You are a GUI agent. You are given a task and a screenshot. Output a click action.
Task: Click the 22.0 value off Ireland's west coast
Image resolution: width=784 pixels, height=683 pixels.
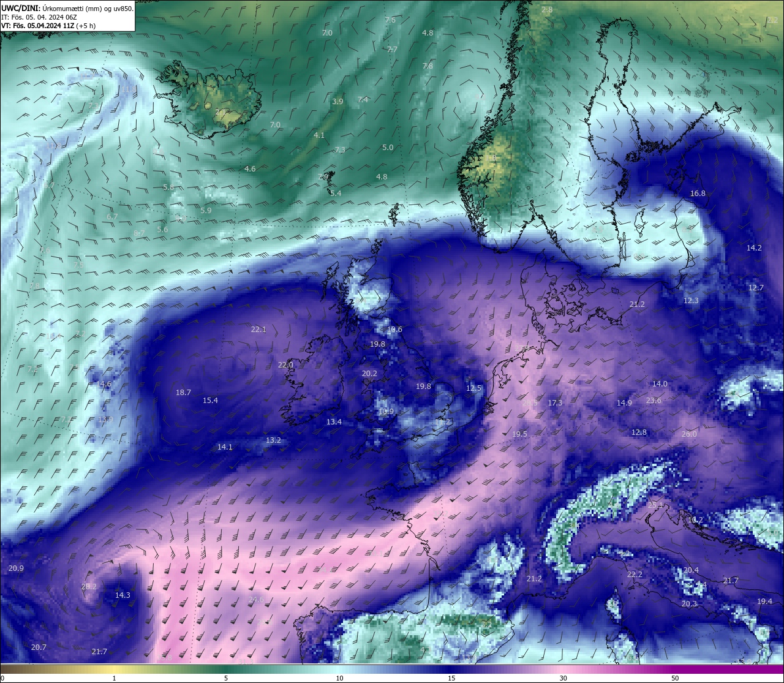tap(285, 365)
